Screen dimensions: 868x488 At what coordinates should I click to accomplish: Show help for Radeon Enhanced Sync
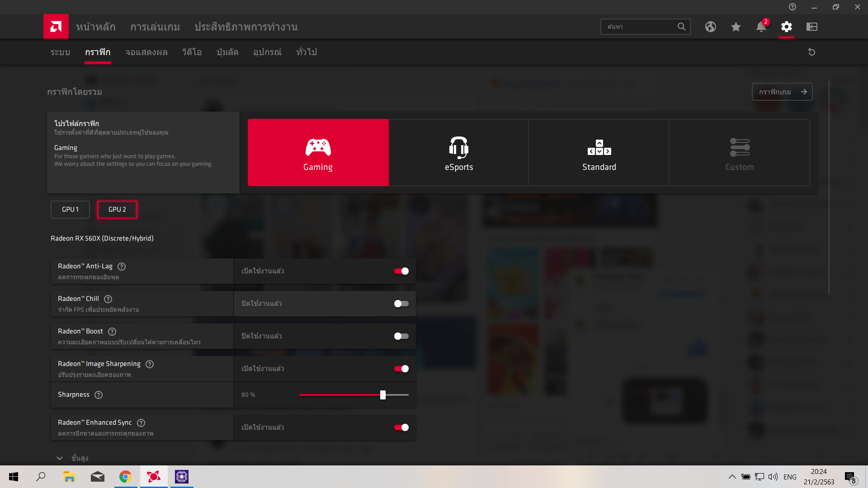141,423
